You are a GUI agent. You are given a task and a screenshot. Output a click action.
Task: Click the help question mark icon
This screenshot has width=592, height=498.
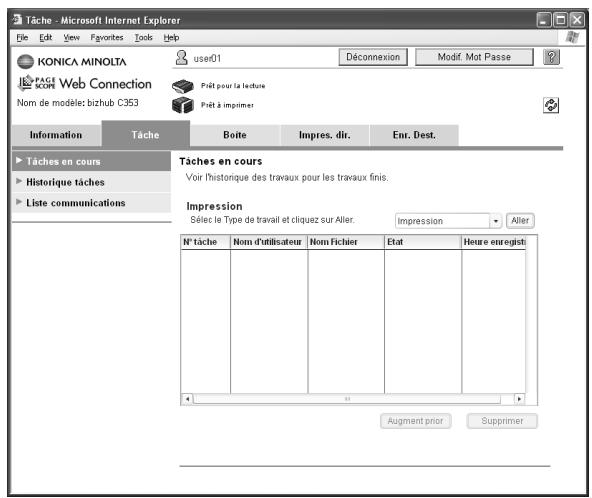(551, 57)
